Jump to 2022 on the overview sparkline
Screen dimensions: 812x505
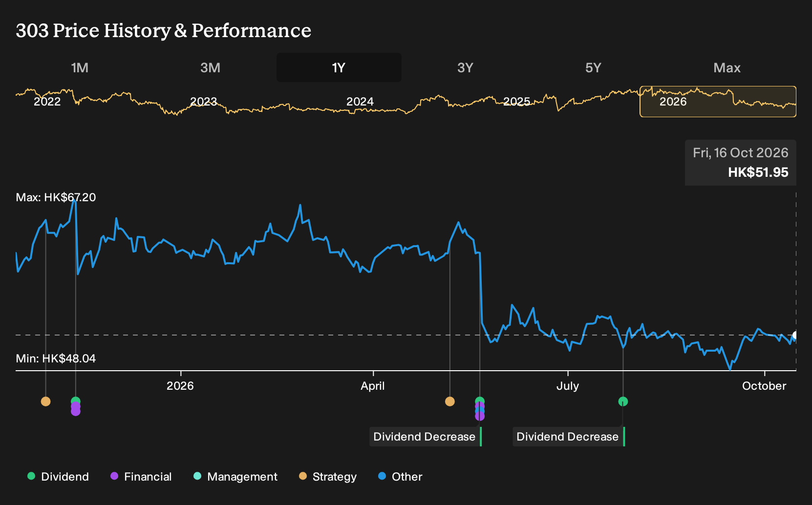coord(47,102)
